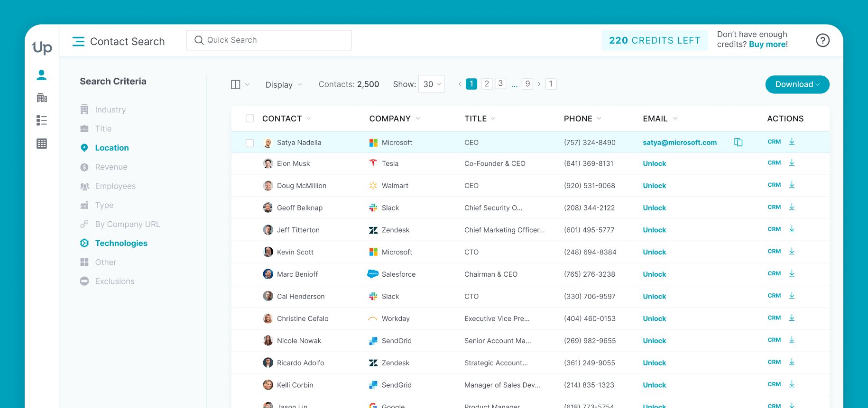Go to page 2 of contacts
Image resolution: width=868 pixels, height=408 pixels.
487,84
